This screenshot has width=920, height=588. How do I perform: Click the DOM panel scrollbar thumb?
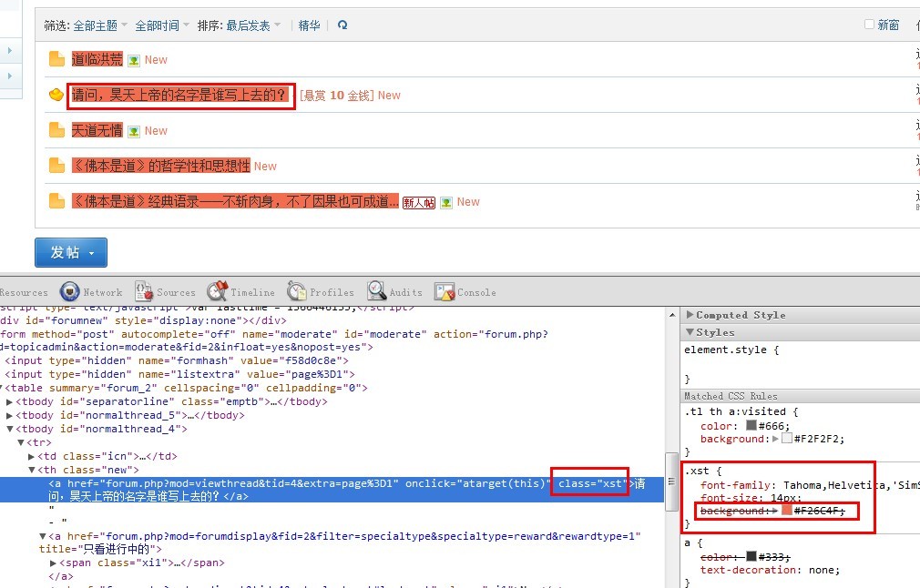coord(672,482)
